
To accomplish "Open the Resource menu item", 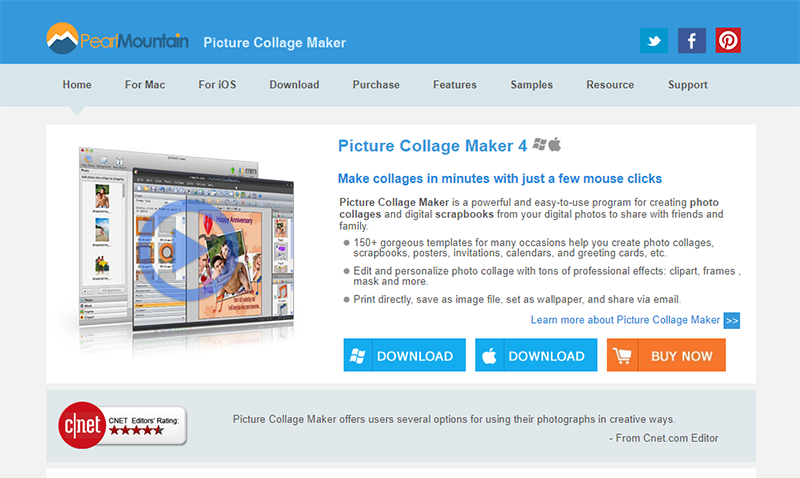I will click(x=610, y=85).
